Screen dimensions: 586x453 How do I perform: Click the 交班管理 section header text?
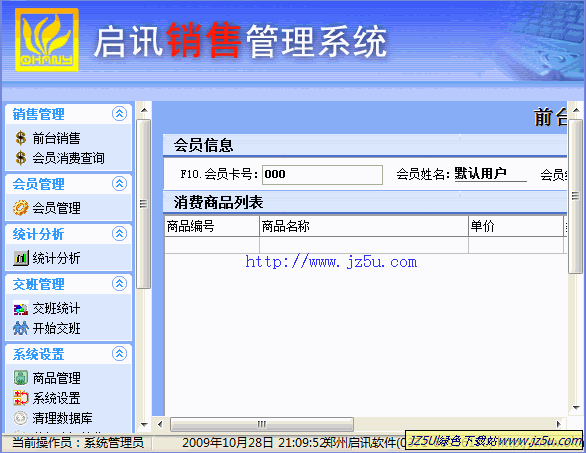click(x=38, y=284)
